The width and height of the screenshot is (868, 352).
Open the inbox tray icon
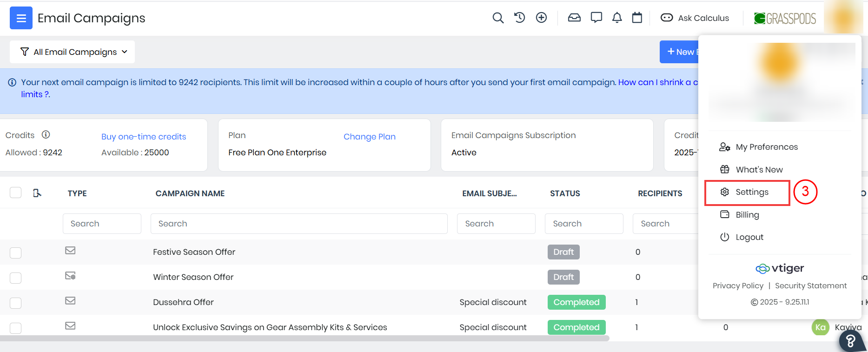[x=574, y=18]
